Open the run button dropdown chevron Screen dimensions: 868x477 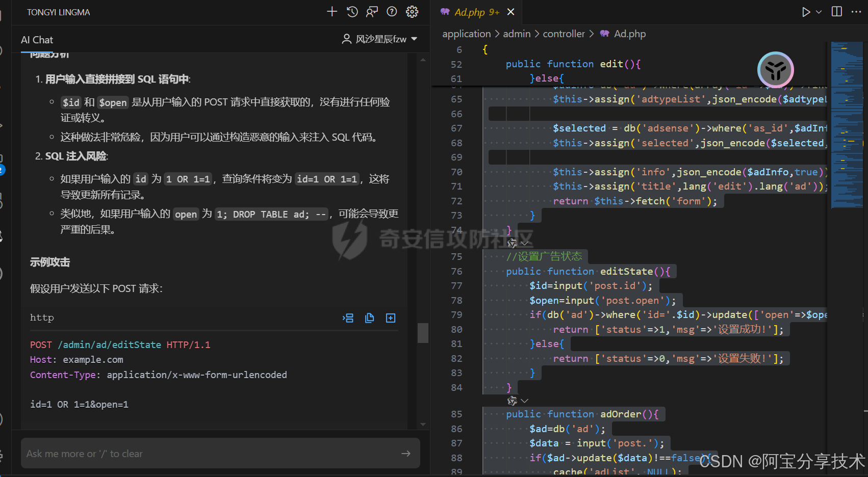click(819, 12)
